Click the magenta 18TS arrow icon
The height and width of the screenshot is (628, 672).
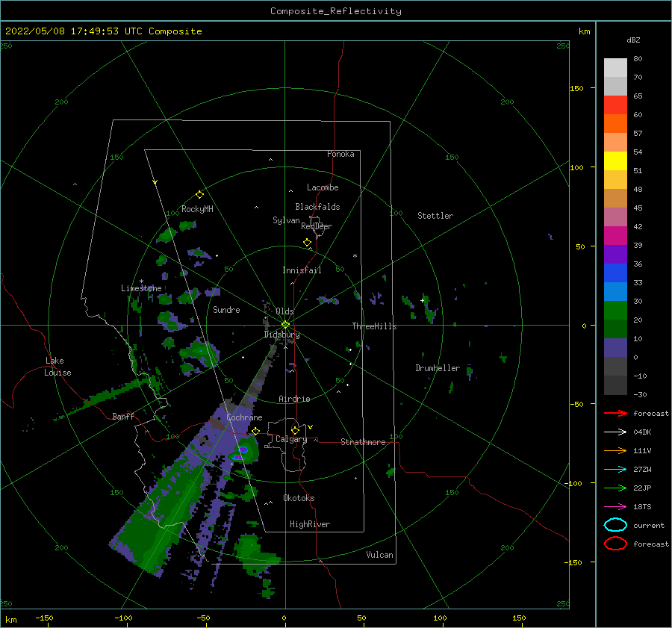point(615,507)
